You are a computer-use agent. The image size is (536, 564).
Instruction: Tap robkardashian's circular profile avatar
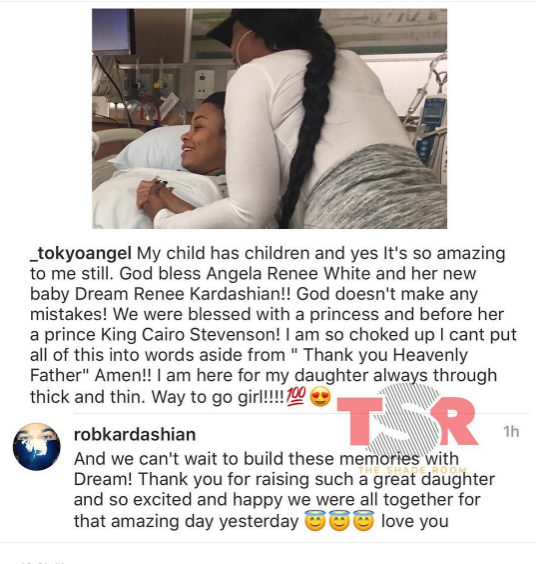coord(37,447)
